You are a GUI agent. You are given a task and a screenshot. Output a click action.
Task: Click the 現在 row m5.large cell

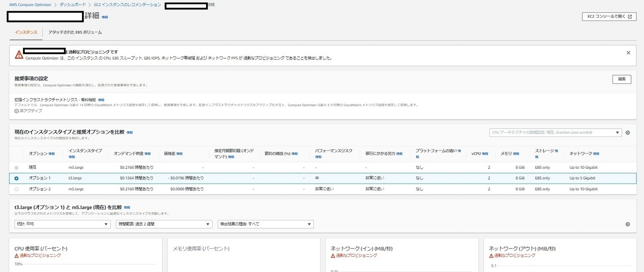point(76,168)
